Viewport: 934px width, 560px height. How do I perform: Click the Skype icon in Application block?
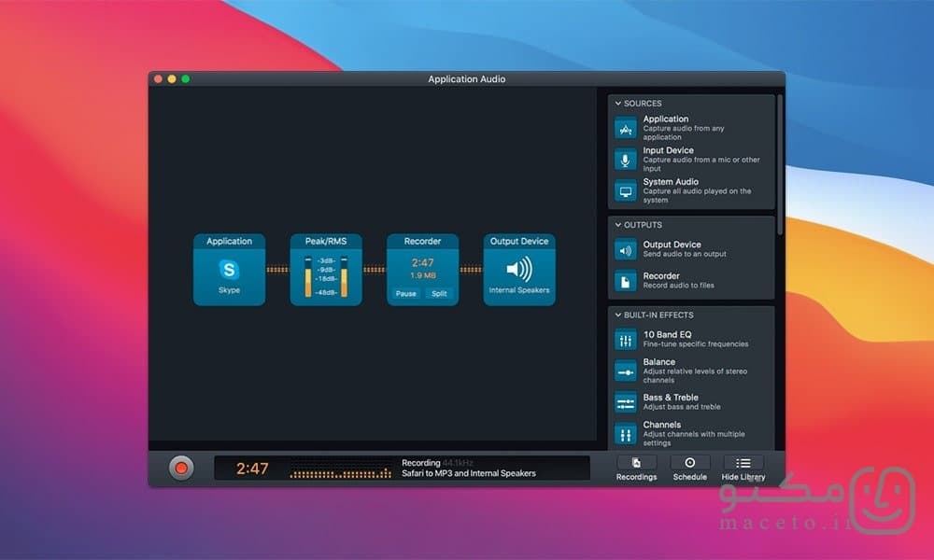click(x=230, y=270)
